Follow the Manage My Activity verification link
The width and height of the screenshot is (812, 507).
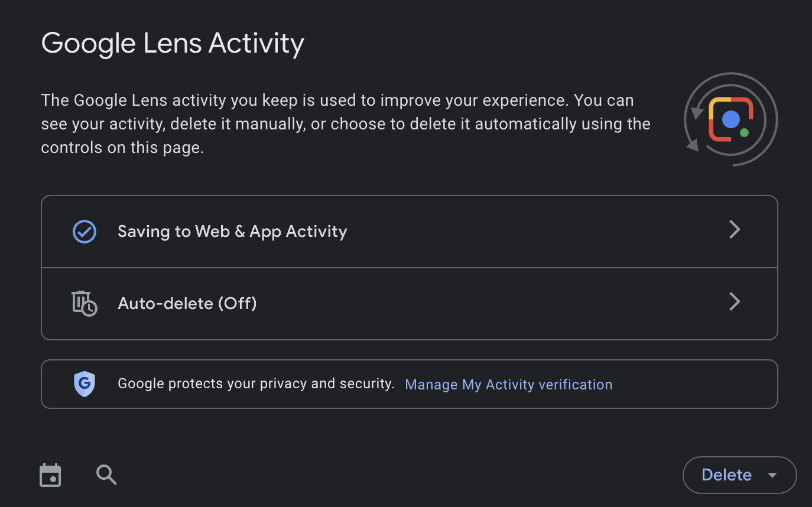[509, 385]
